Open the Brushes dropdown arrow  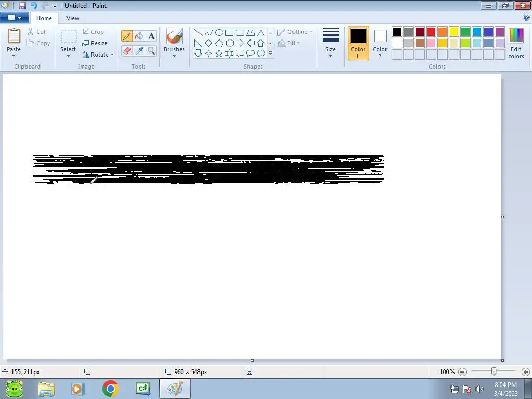pos(174,56)
